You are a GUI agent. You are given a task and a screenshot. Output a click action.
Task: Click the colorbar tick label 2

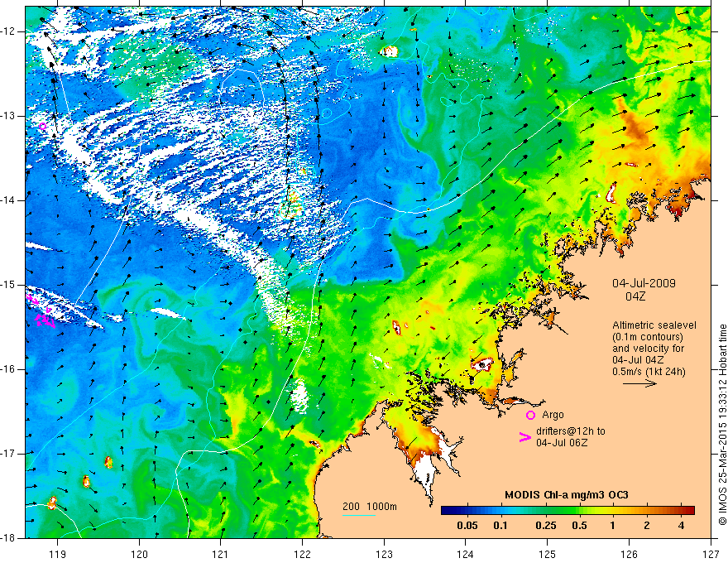[x=647, y=526]
